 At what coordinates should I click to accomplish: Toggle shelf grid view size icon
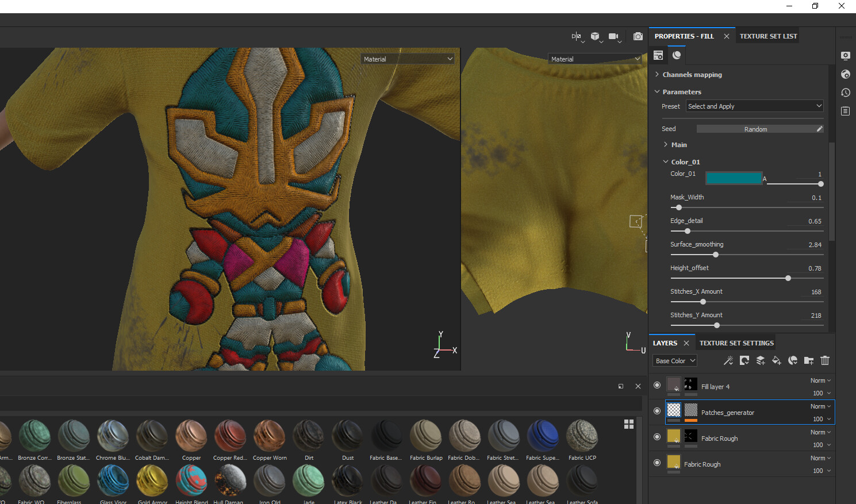click(629, 424)
